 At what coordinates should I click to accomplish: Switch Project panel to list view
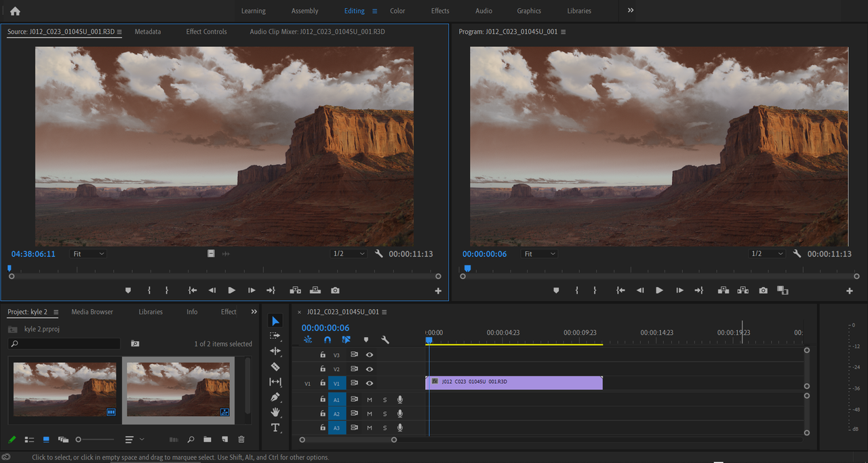pyautogui.click(x=29, y=439)
